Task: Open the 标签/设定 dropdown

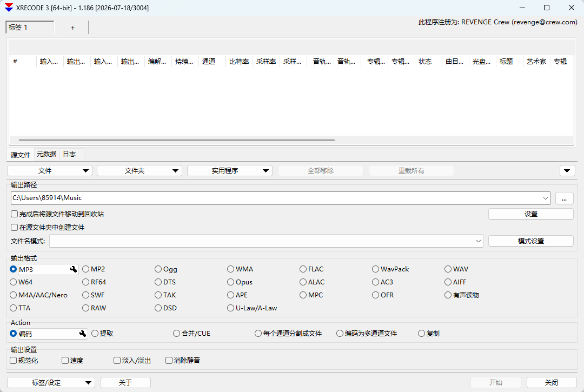Action: click(x=51, y=383)
